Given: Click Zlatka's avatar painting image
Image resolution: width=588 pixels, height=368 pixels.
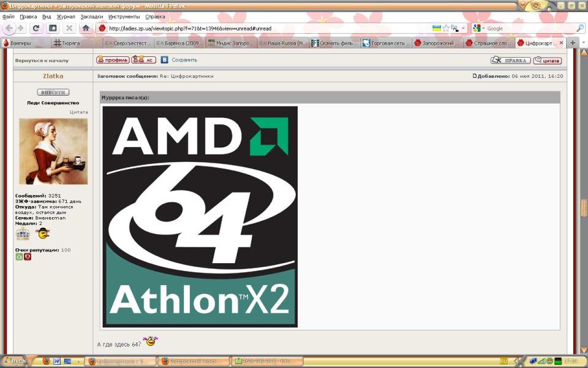Looking at the screenshot, I should pyautogui.click(x=53, y=151).
